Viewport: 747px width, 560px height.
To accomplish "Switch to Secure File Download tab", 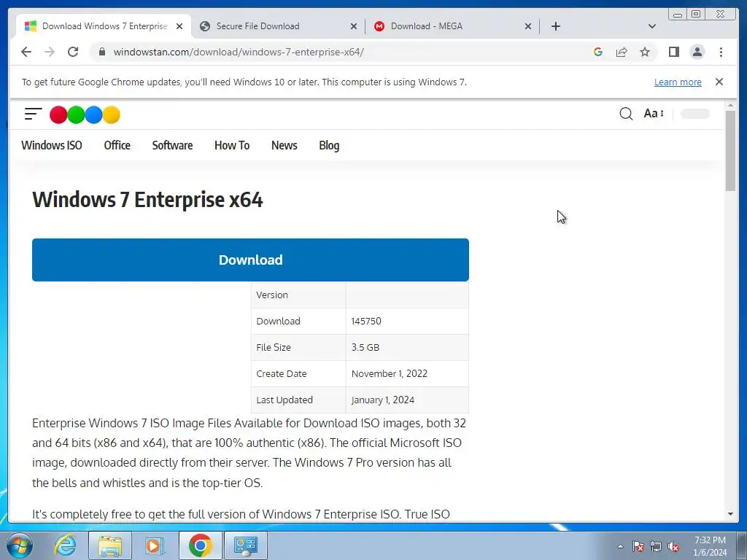I will point(278,26).
